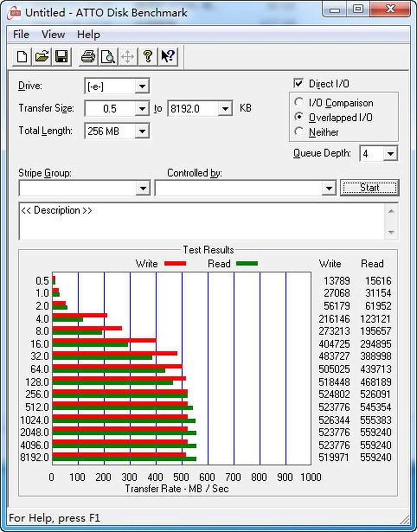Click the description scrollbar down arrow
The width and height of the screenshot is (417, 532).
[x=391, y=232]
